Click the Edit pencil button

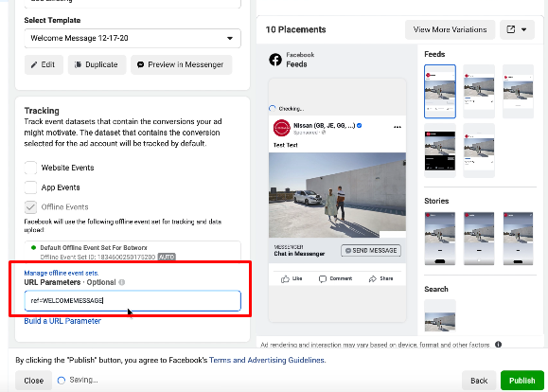pyautogui.click(x=44, y=64)
